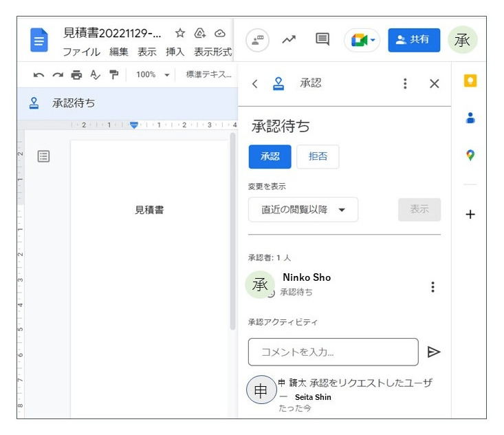The width and height of the screenshot is (504, 435).
Task: Click the document vertical scrollbar
Action: 232,232
